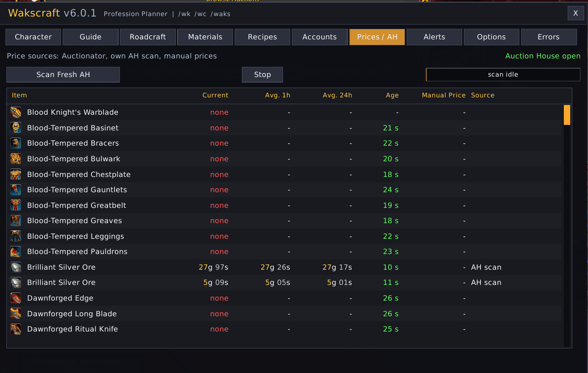Click the Blood-Tempered Chestplate icon
Viewport: 588px width, 373px height.
coord(16,174)
